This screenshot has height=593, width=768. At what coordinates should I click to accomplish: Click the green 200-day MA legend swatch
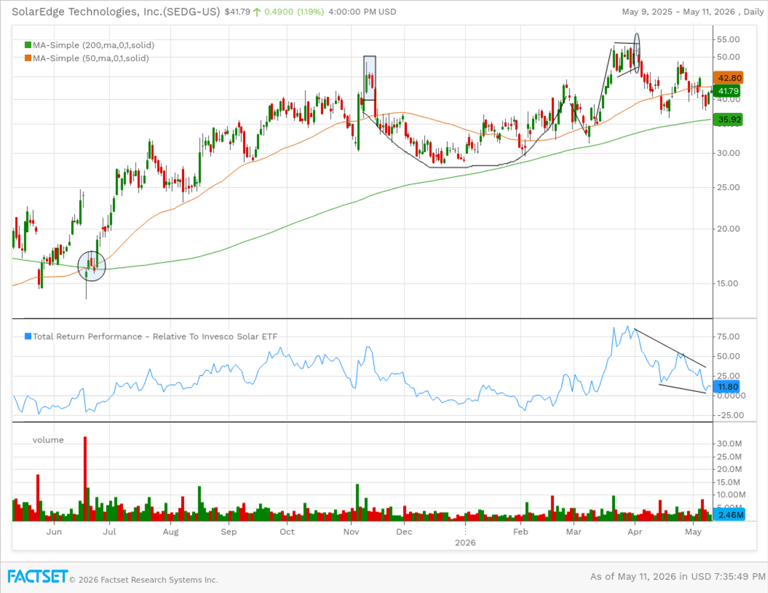pos(28,45)
